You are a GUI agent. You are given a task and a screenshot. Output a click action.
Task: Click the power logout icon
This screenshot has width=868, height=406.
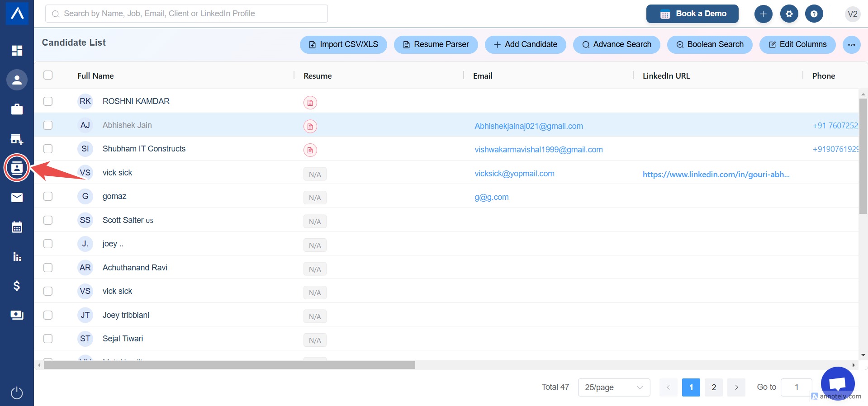click(17, 393)
